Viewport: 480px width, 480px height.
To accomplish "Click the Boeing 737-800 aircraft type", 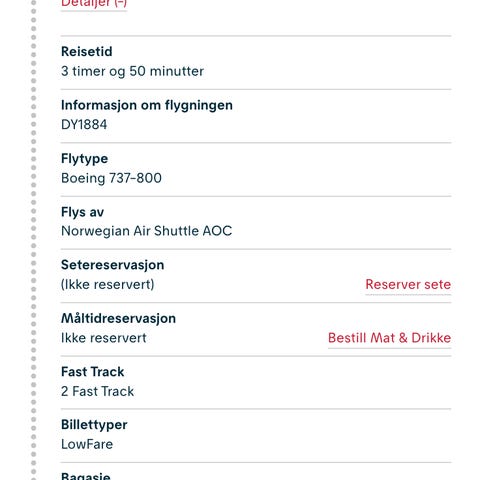I will point(111,178).
